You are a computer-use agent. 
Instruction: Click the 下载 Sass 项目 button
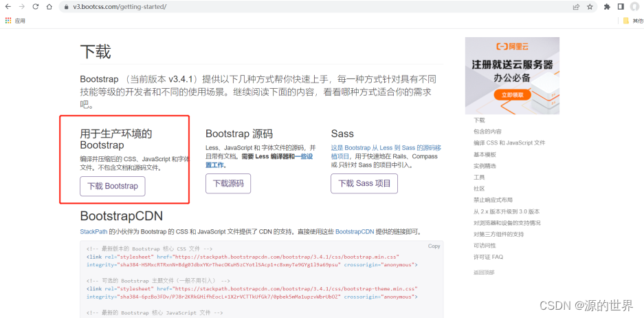coord(364,184)
